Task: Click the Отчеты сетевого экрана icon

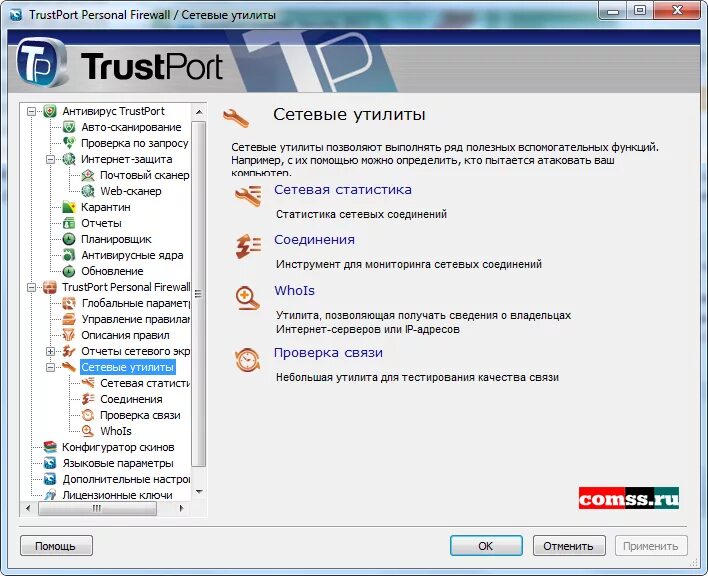Action: [69, 351]
